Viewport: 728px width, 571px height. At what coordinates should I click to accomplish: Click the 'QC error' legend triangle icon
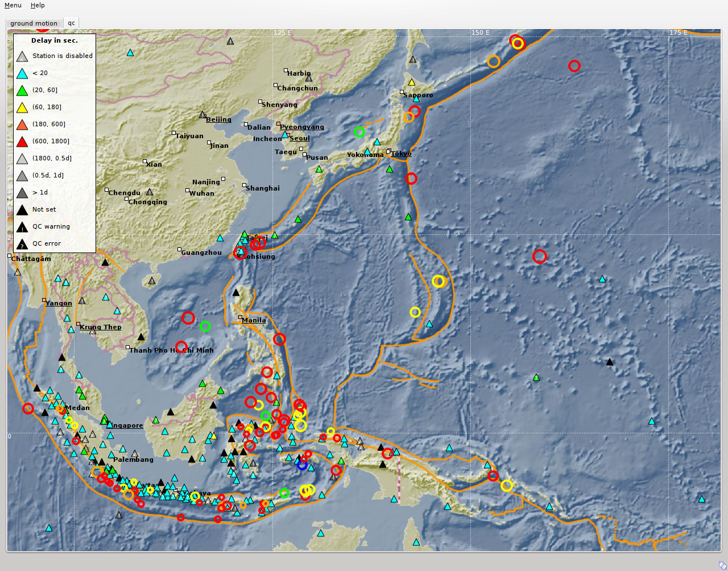(22, 244)
